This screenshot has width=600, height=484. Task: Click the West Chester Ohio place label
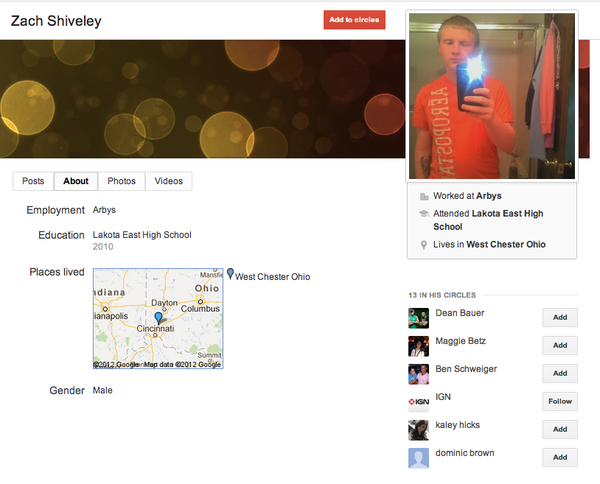click(x=272, y=277)
